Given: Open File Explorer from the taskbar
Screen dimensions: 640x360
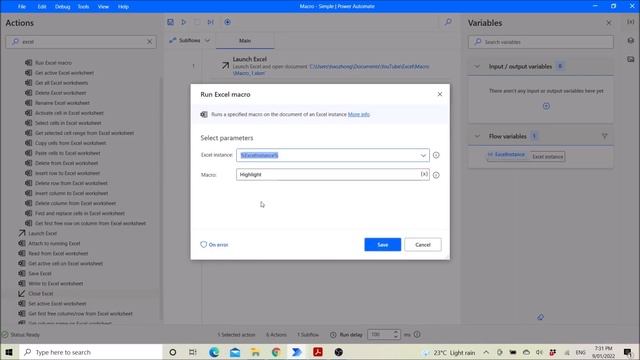Looking at the screenshot, I should click(x=256, y=352).
